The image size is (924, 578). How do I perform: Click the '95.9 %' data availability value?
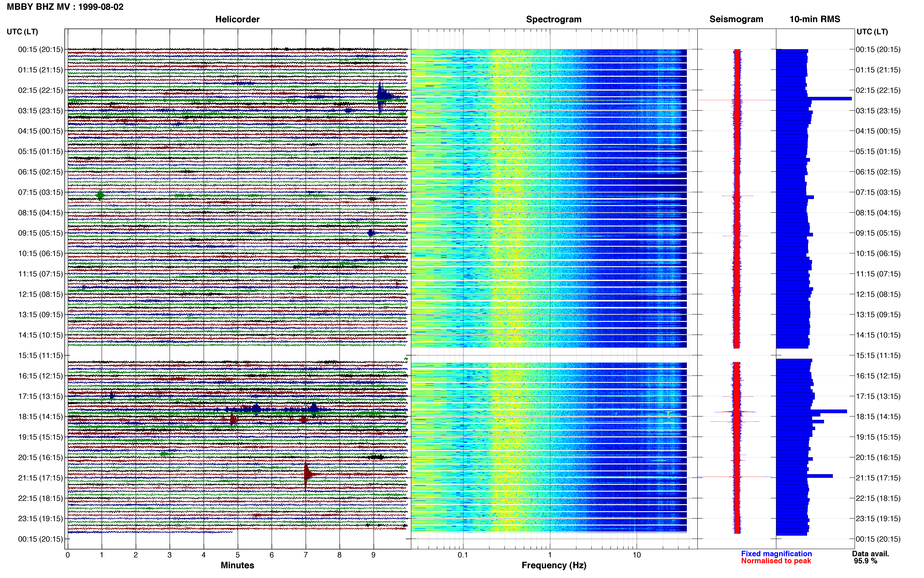click(865, 561)
